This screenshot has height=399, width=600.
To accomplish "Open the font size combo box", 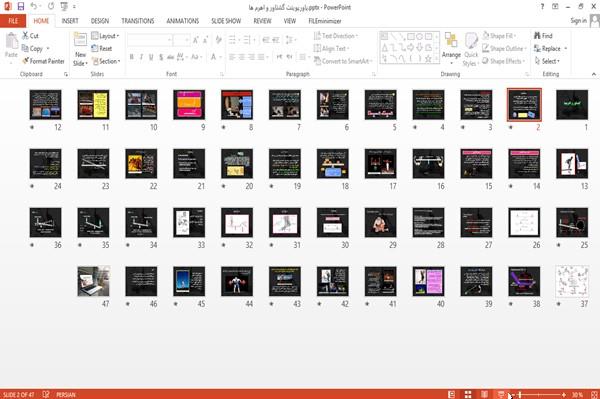I will point(181,39).
